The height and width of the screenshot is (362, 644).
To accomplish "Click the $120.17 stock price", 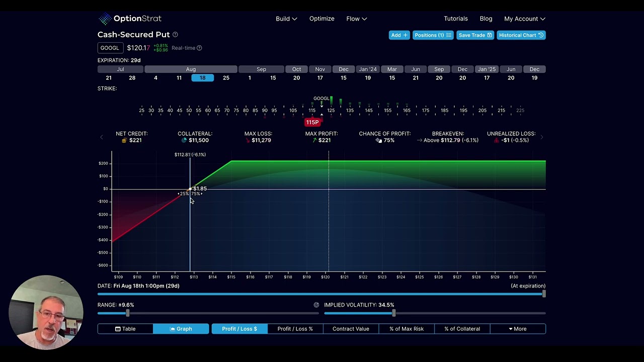I will (x=138, y=48).
